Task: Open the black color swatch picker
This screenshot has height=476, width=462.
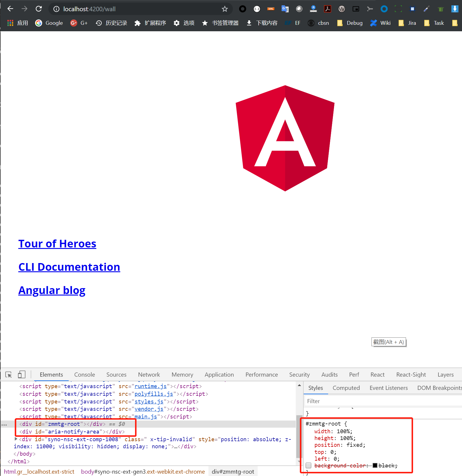Action: tap(375, 465)
